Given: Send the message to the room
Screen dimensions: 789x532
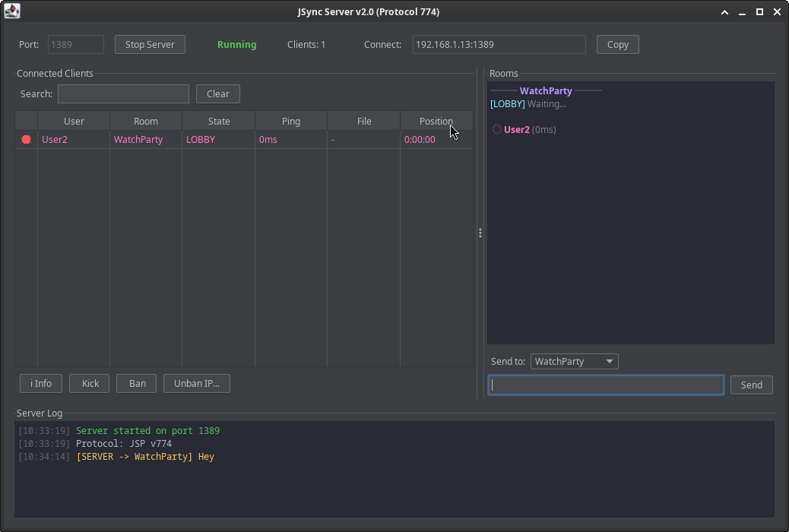Looking at the screenshot, I should [751, 385].
